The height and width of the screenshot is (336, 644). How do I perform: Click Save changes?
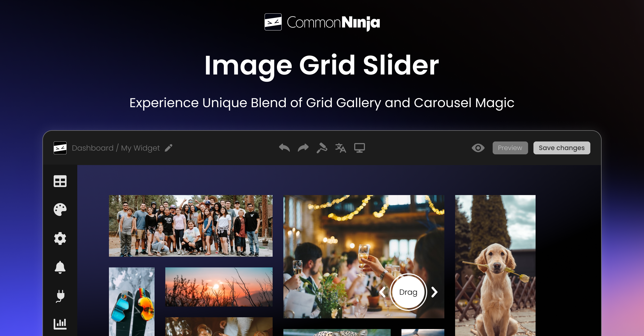tap(561, 148)
